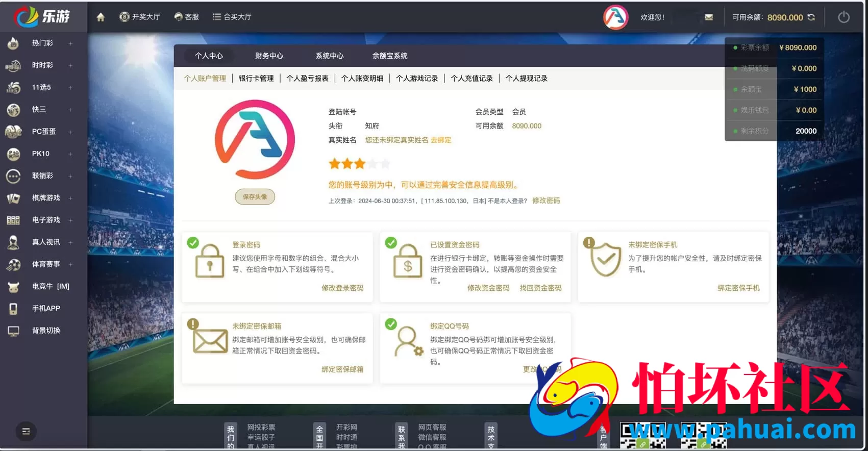Viewport: 868px width, 451px height.
Task: Open 时时彩 sidebar icon
Action: tap(13, 65)
